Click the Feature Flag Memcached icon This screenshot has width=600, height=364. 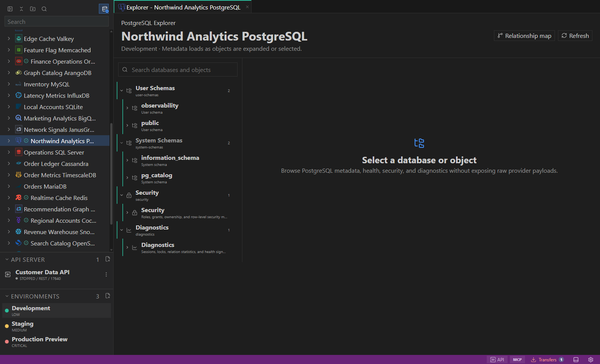click(19, 50)
